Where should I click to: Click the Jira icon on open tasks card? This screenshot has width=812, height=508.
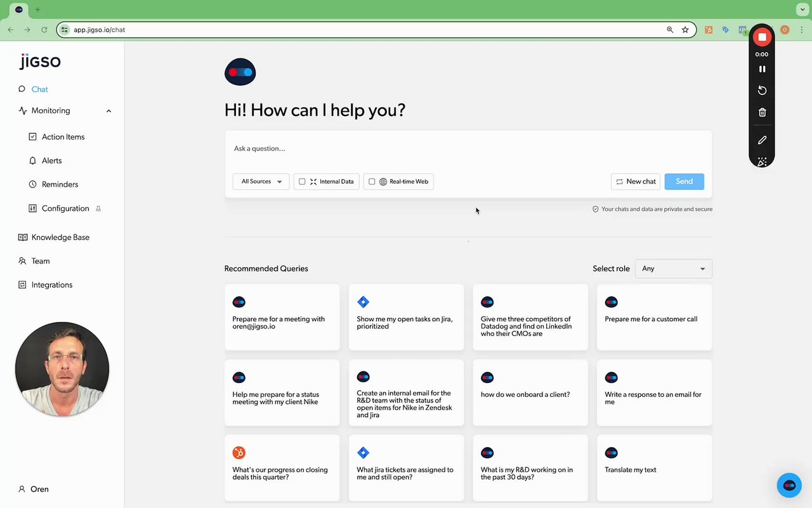363,302
